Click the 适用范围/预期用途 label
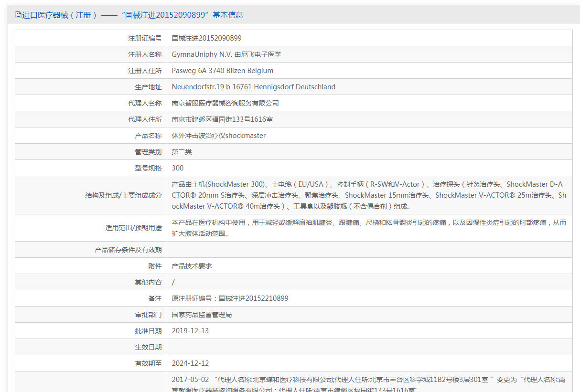Image resolution: width=580 pixels, height=392 pixels. 134,228
